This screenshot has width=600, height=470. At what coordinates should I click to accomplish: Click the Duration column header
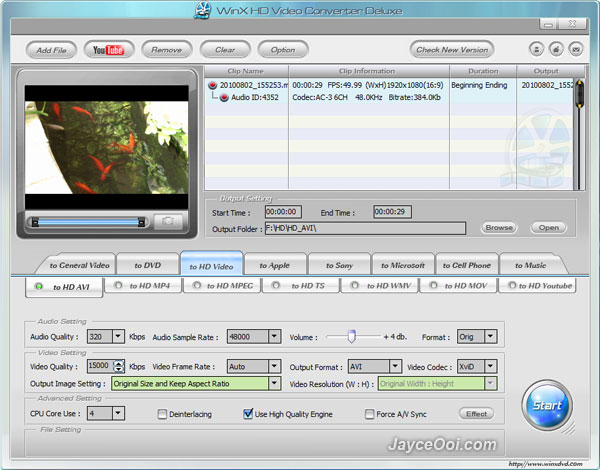click(483, 71)
